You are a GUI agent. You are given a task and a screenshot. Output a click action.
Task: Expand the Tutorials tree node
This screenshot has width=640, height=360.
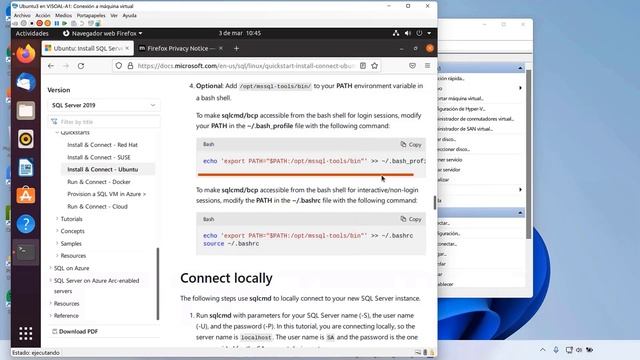[x=71, y=219]
